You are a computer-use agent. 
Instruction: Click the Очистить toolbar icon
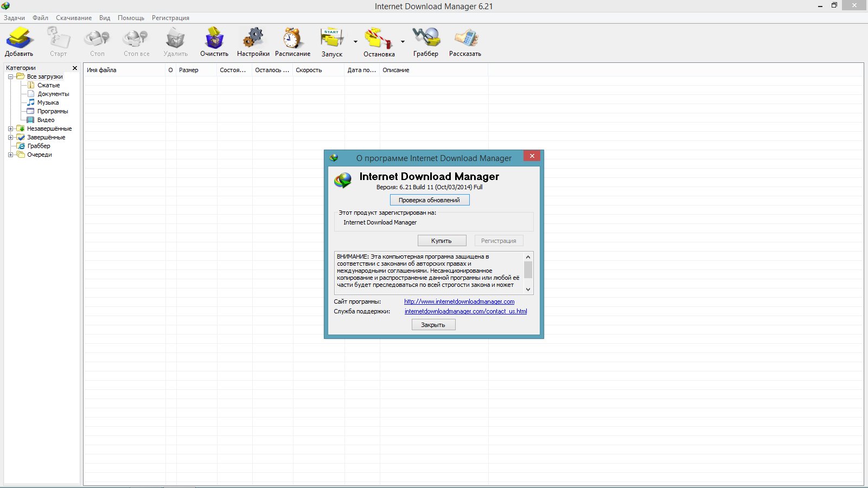214,38
